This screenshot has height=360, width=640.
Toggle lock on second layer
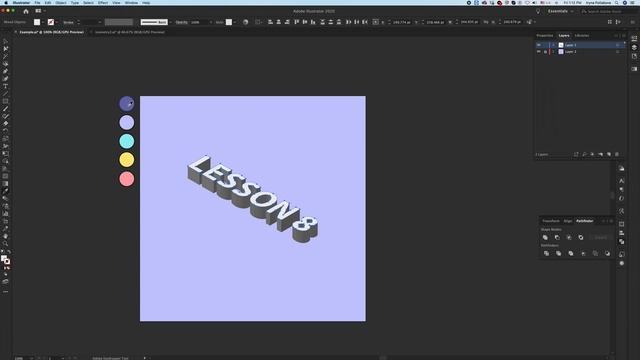point(545,52)
